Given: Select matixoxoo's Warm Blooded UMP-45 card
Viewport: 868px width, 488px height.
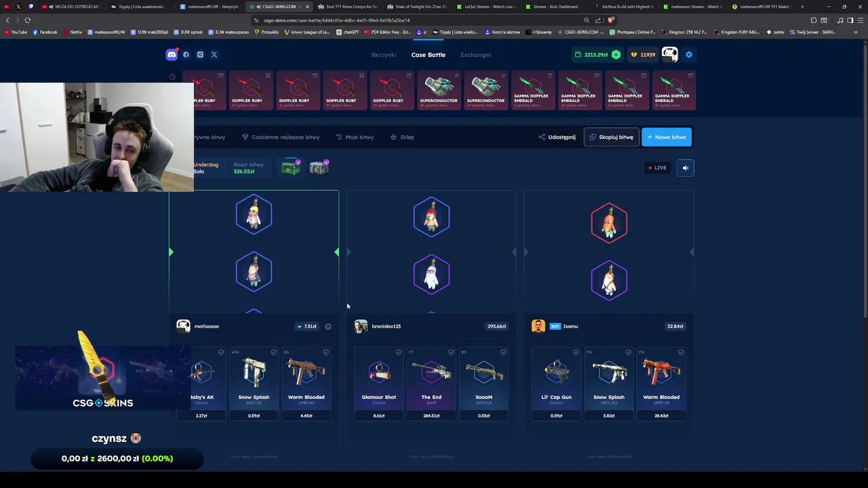Looking at the screenshot, I should tap(306, 384).
